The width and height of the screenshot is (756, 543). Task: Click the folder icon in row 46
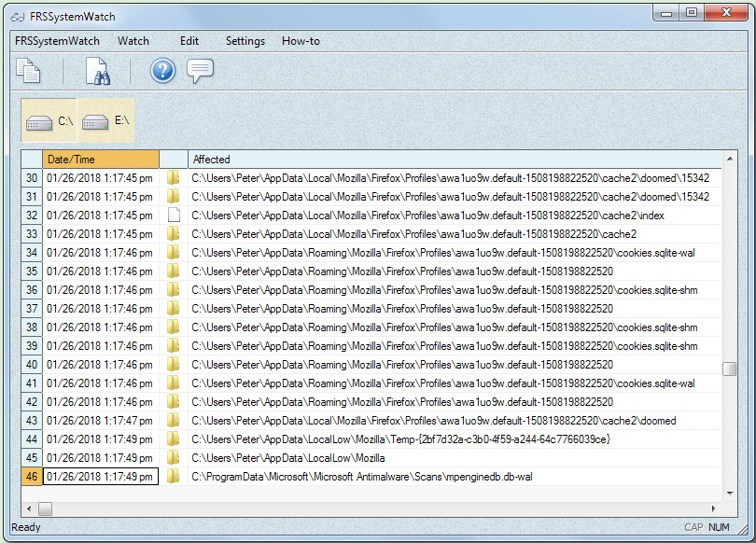pyautogui.click(x=174, y=477)
